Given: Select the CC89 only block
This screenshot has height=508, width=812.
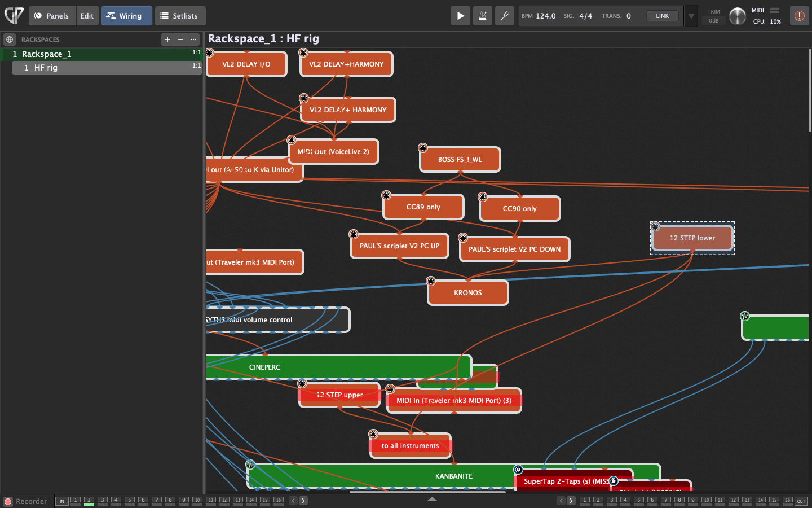Looking at the screenshot, I should (x=423, y=207).
